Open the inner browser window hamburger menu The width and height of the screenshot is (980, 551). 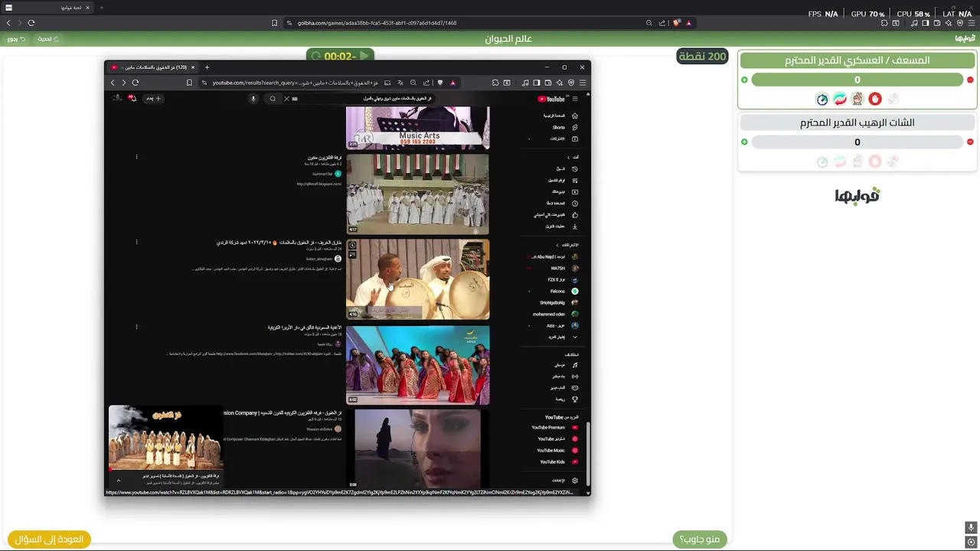pyautogui.click(x=583, y=83)
